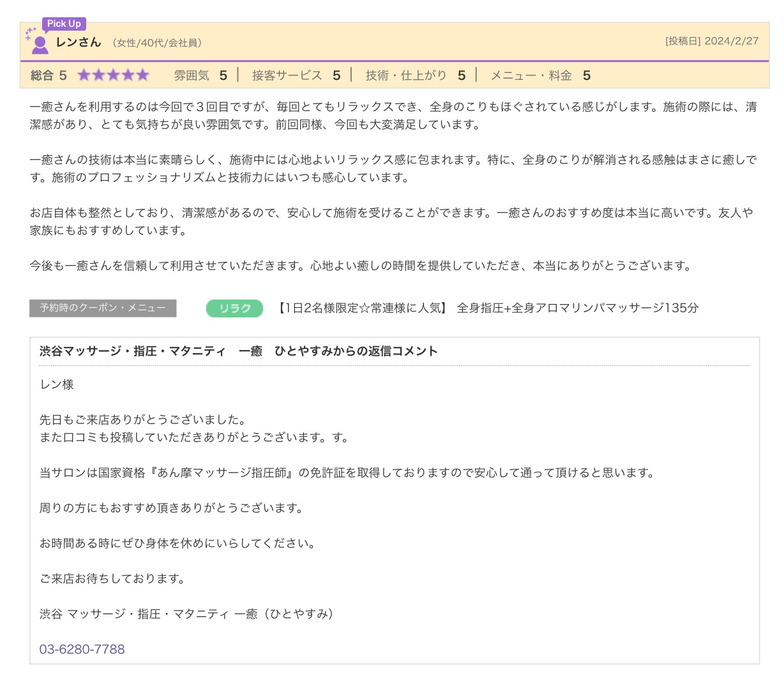Click coupon text 全身指圧+全身アロマリンパマッサージ135分
The image size is (784, 677).
[x=578, y=308]
